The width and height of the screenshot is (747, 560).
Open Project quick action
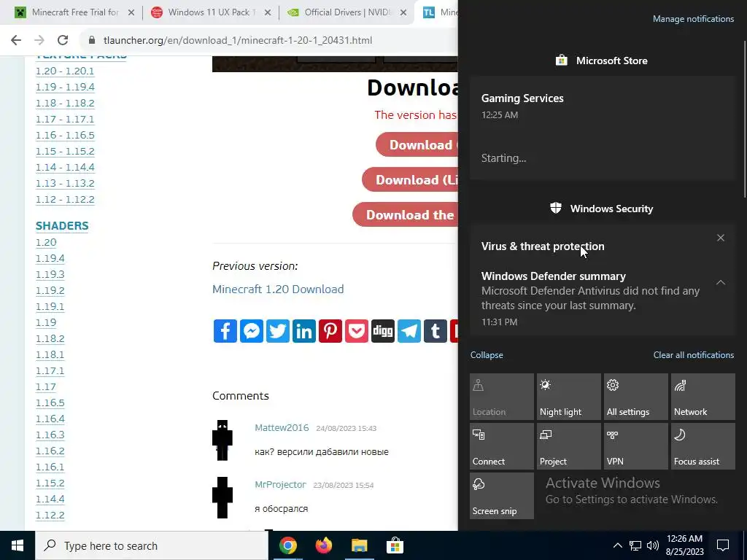tap(569, 446)
